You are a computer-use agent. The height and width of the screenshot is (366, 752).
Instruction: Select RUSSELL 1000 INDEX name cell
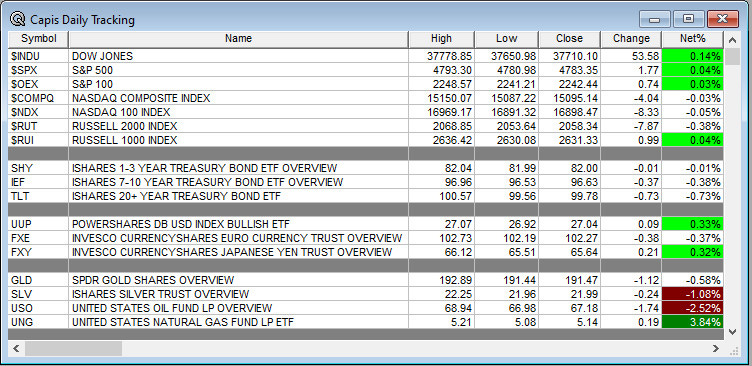pyautogui.click(x=238, y=140)
